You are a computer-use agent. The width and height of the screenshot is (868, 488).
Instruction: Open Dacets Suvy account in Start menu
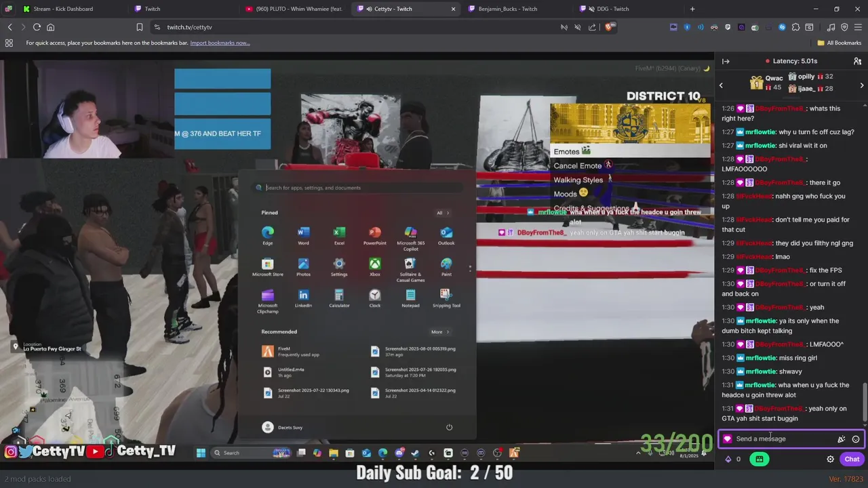(x=282, y=427)
